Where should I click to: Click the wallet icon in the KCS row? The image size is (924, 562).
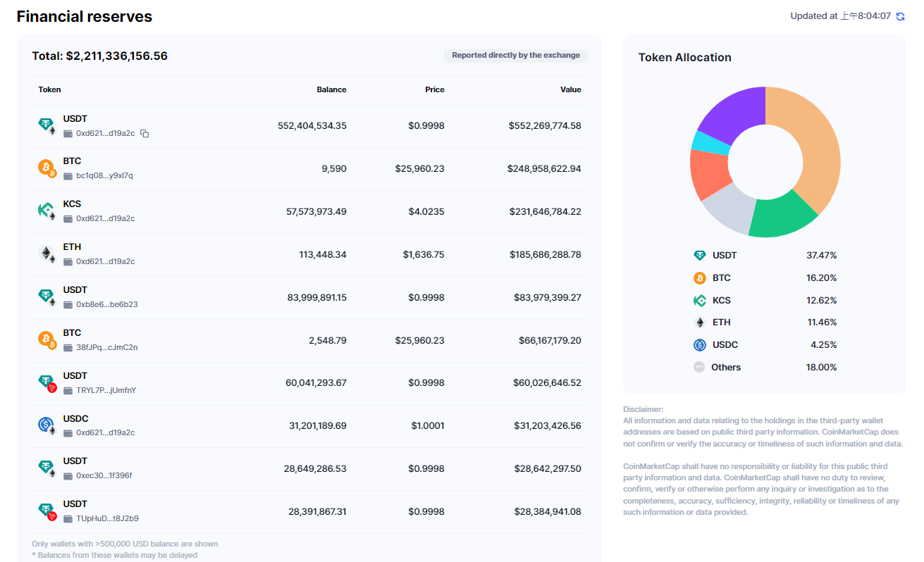point(68,218)
